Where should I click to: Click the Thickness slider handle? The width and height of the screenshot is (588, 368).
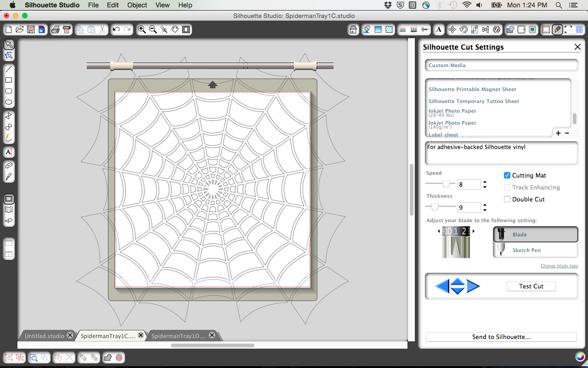click(435, 207)
